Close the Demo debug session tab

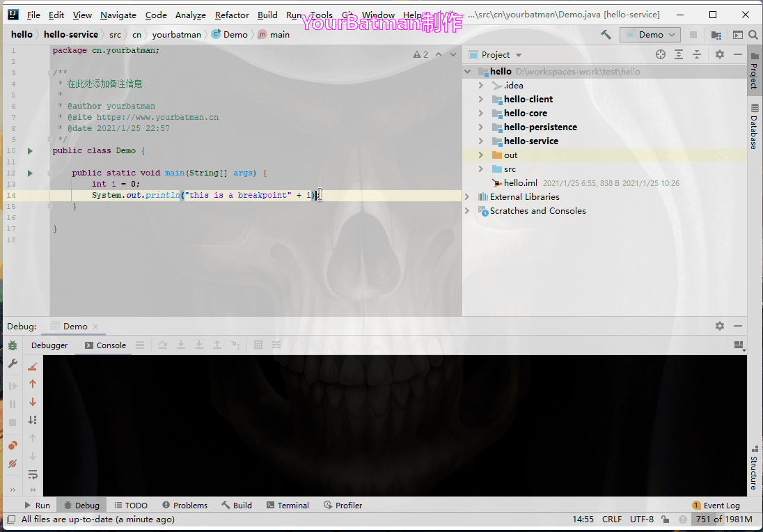(95, 327)
